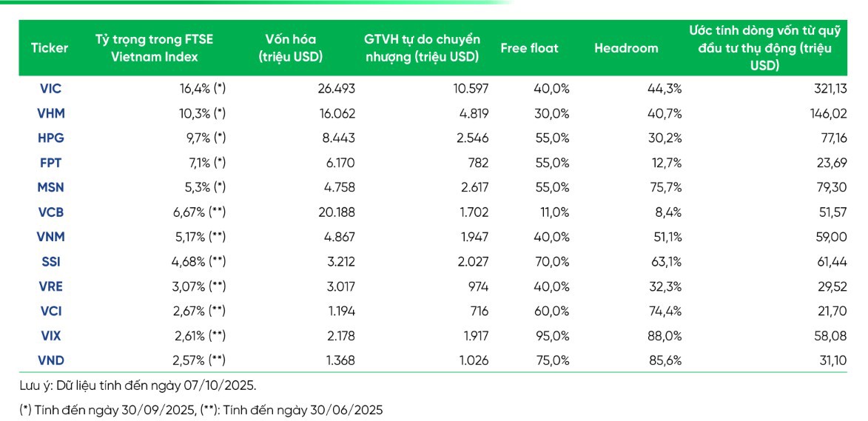Select VIX's headroom value 88,0%
Image resolution: width=868 pixels, height=421 pixels.
click(x=665, y=336)
